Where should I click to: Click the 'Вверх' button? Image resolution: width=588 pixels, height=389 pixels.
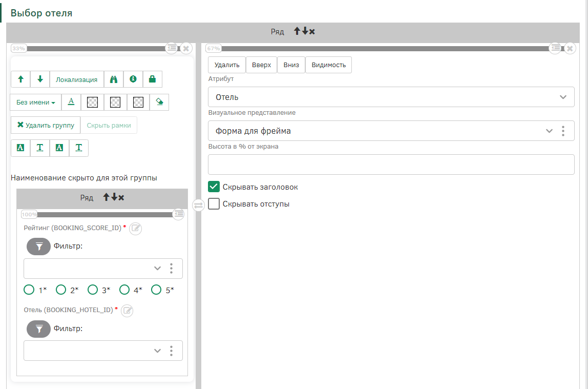261,65
